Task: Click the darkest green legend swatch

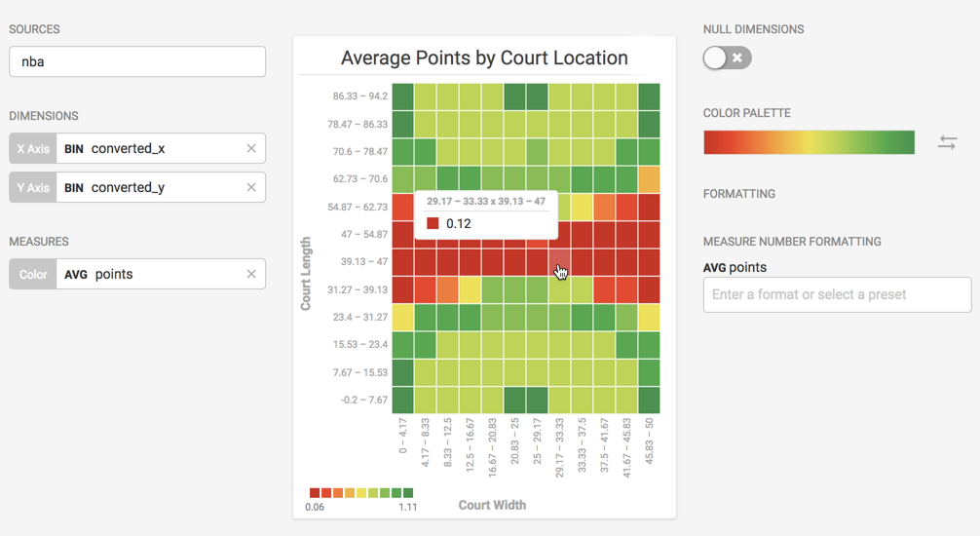Action: click(408, 493)
